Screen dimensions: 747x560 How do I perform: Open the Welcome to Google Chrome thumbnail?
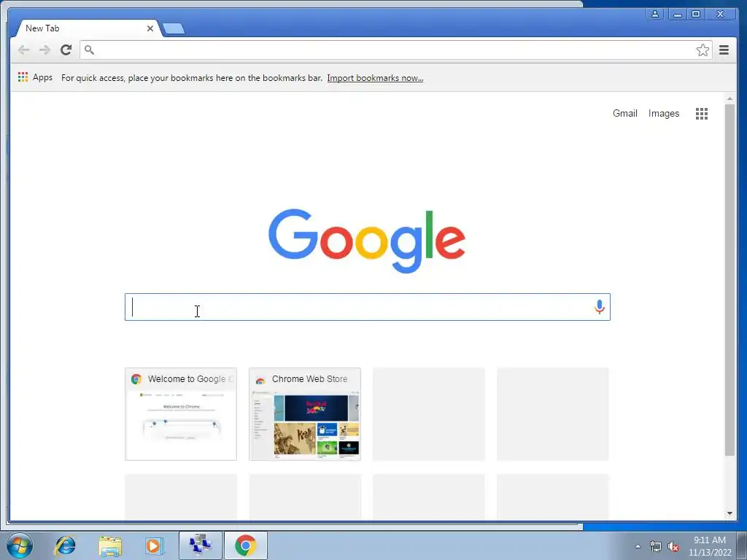181,414
